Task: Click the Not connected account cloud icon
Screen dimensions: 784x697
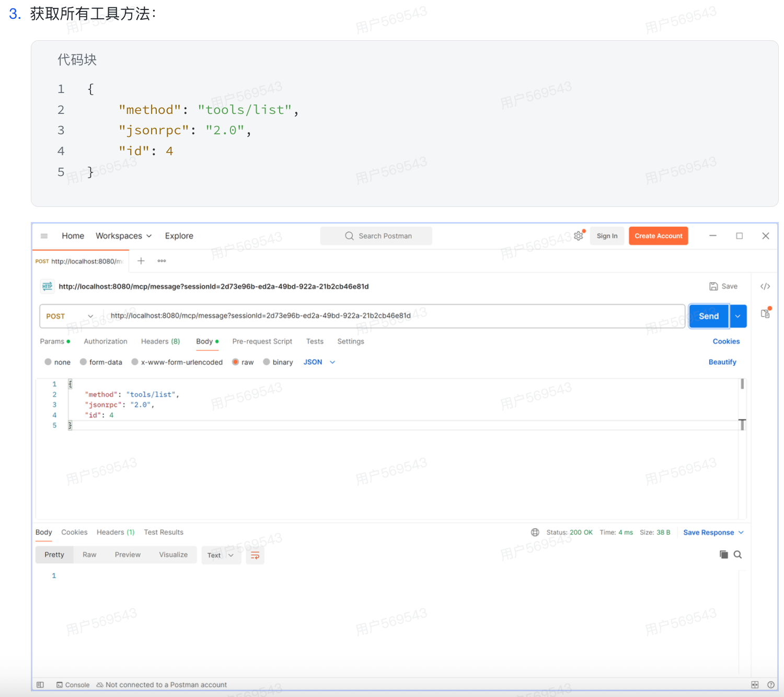Action: [x=100, y=684]
